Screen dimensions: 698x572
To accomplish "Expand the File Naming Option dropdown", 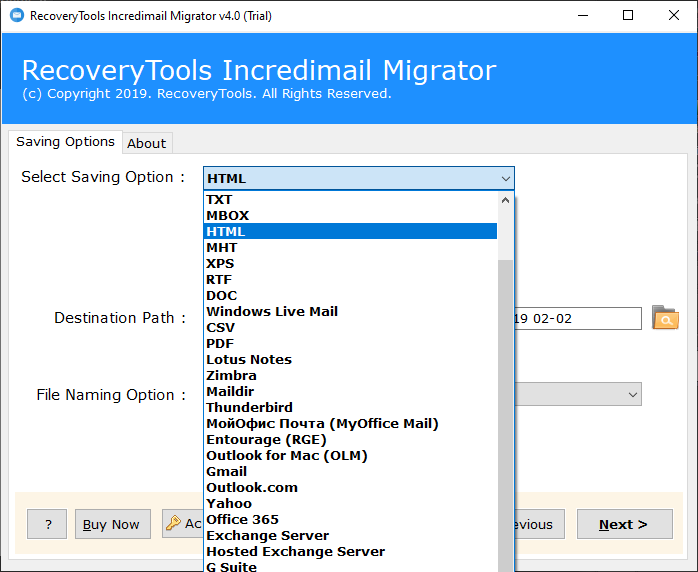I will click(632, 394).
